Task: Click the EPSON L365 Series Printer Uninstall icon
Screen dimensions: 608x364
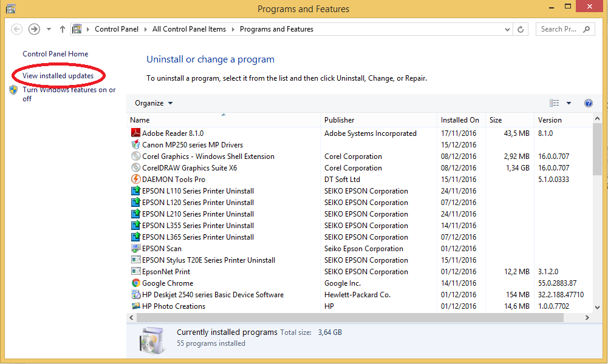Action: 135,237
